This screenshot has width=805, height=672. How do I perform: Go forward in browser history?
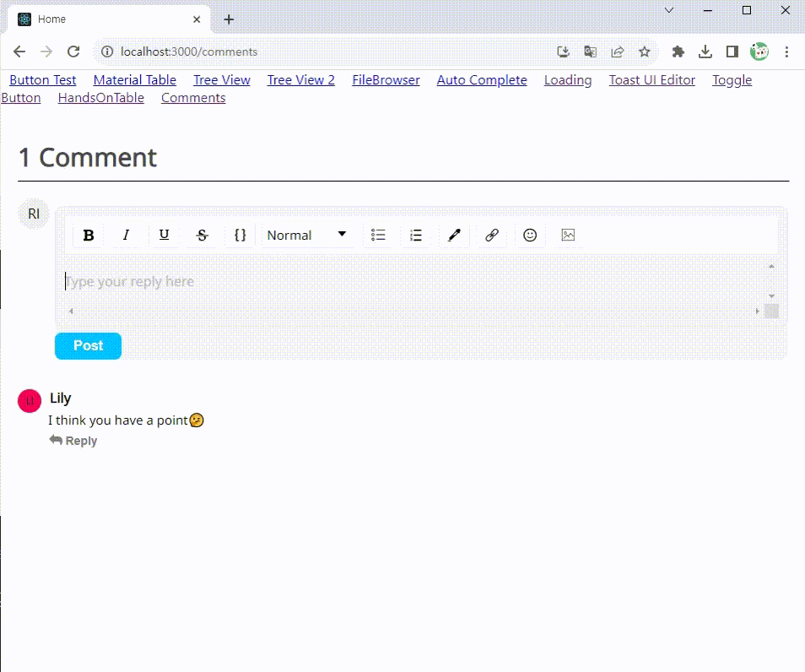46,51
